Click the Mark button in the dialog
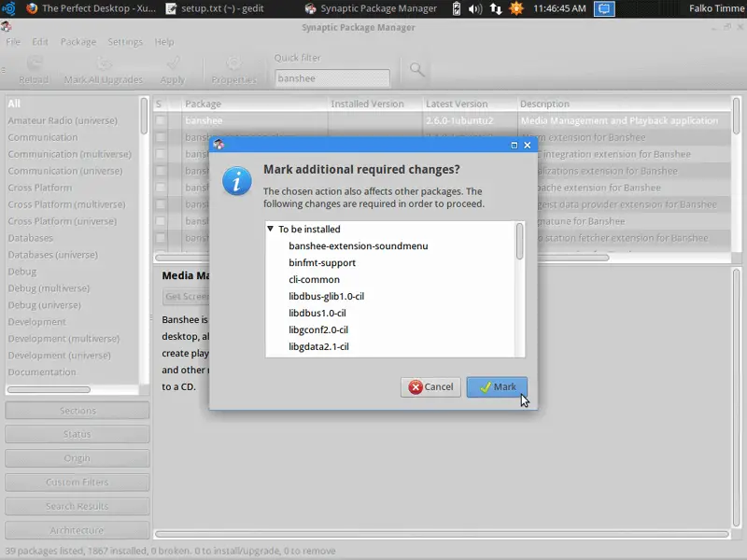This screenshot has height=560, width=747. (x=497, y=387)
